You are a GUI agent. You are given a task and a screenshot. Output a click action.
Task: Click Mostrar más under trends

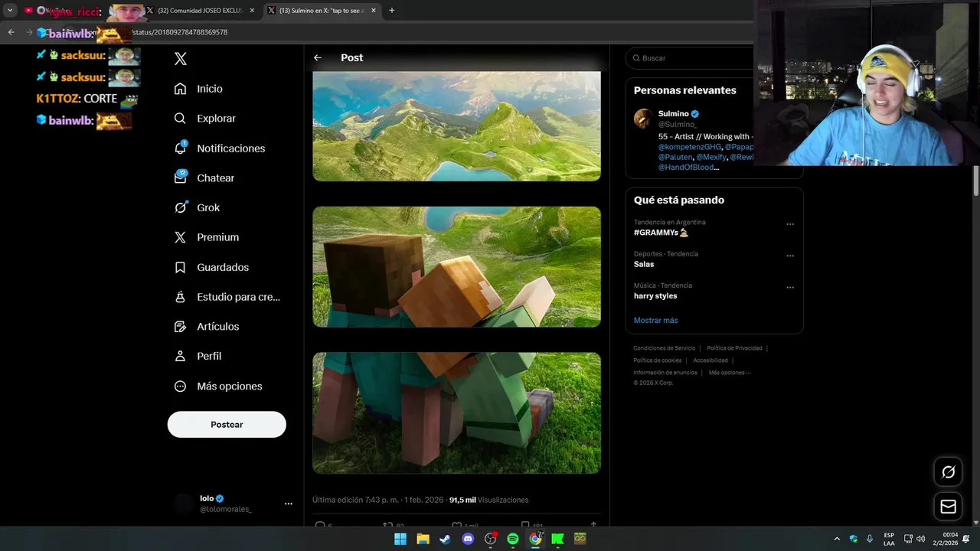(655, 321)
